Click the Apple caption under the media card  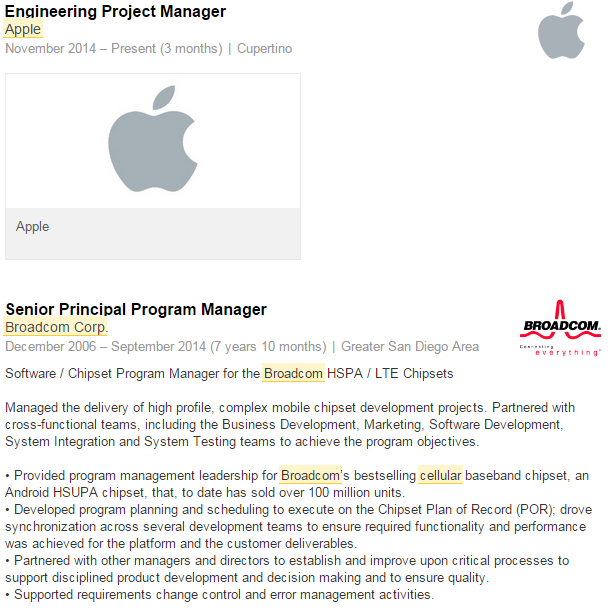pyautogui.click(x=33, y=227)
